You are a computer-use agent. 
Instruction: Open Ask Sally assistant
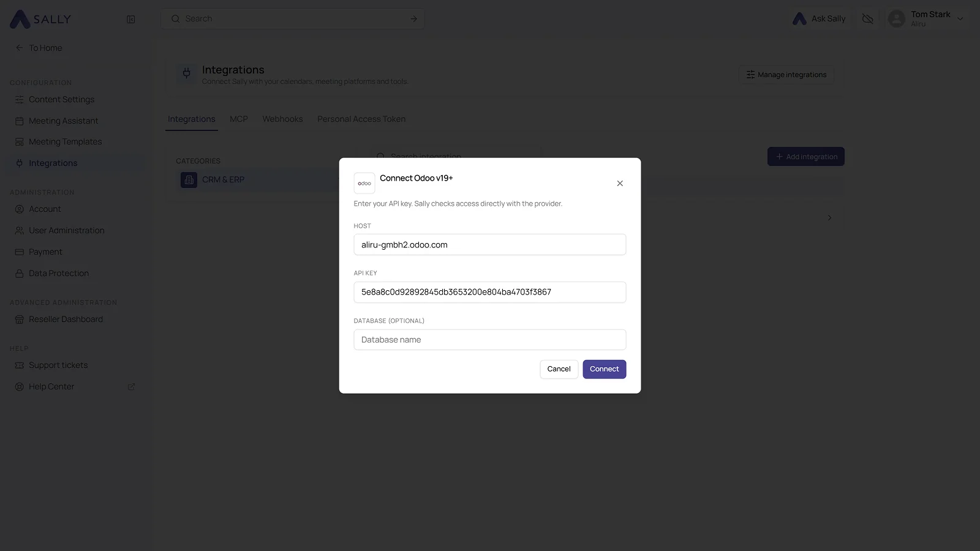click(x=819, y=19)
